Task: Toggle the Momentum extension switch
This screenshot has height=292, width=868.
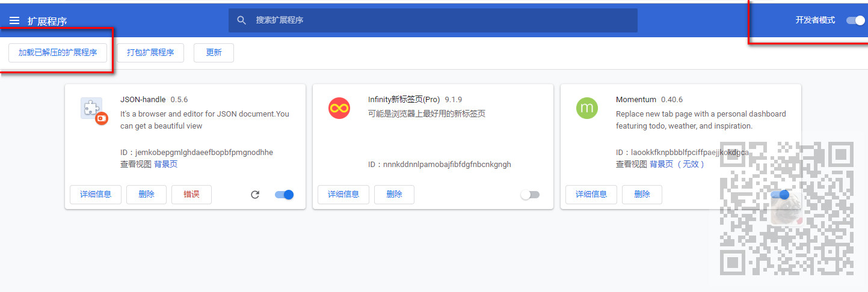Action: pyautogui.click(x=780, y=195)
